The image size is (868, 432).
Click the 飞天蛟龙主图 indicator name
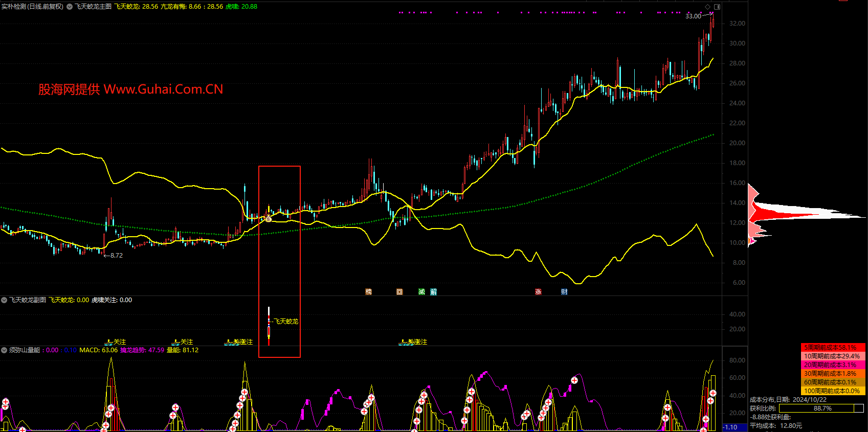tap(93, 7)
